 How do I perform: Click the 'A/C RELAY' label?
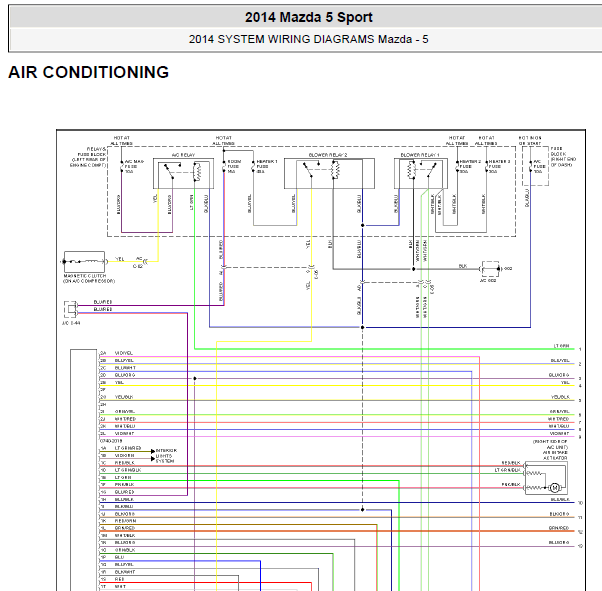(x=183, y=155)
